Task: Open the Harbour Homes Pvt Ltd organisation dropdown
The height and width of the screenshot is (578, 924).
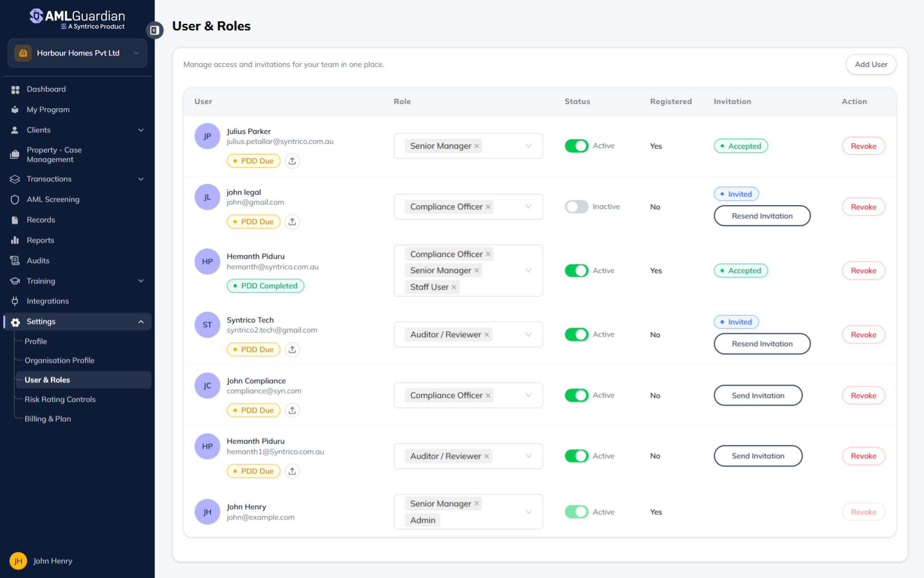Action: point(77,53)
